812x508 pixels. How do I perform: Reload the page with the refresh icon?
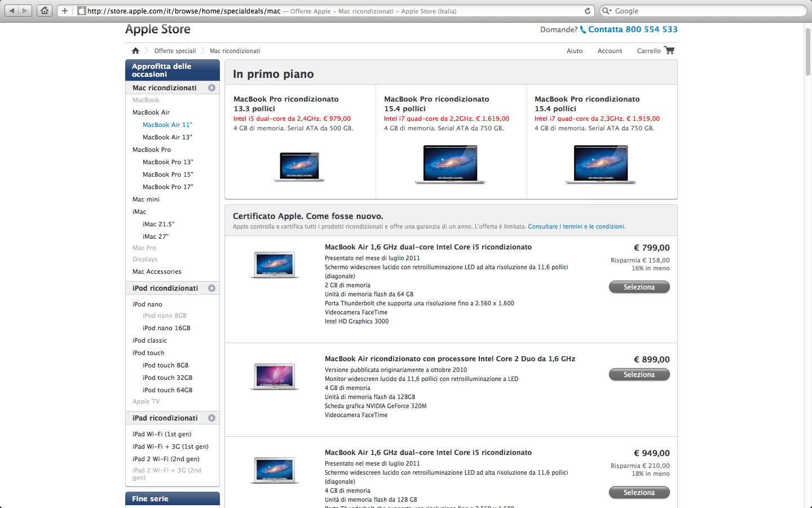[588, 11]
